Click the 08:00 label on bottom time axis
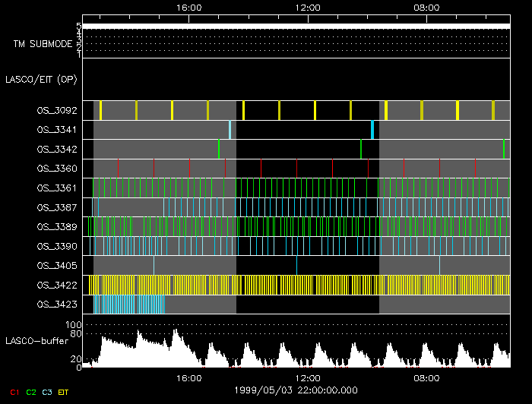The image size is (532, 404). tap(426, 377)
